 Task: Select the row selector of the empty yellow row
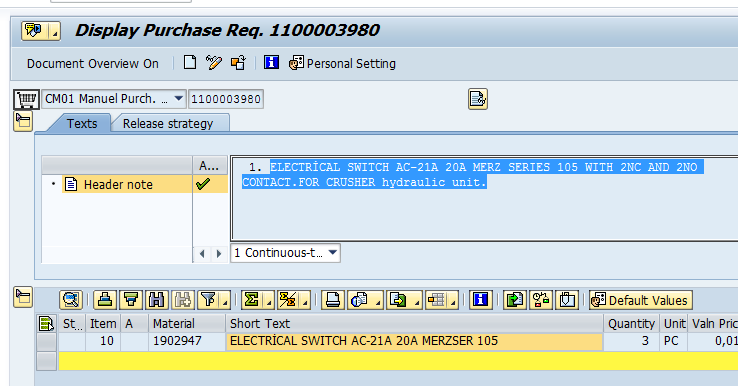coord(47,361)
